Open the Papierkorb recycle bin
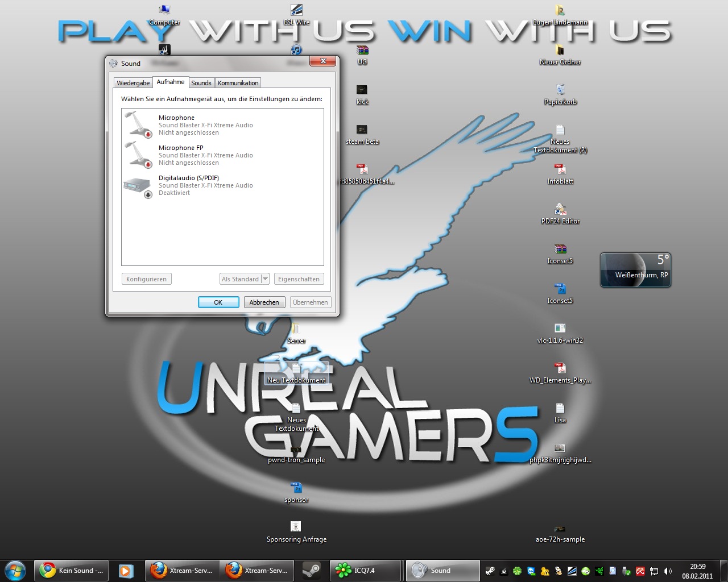Viewport: 728px width, 582px height. [560, 95]
